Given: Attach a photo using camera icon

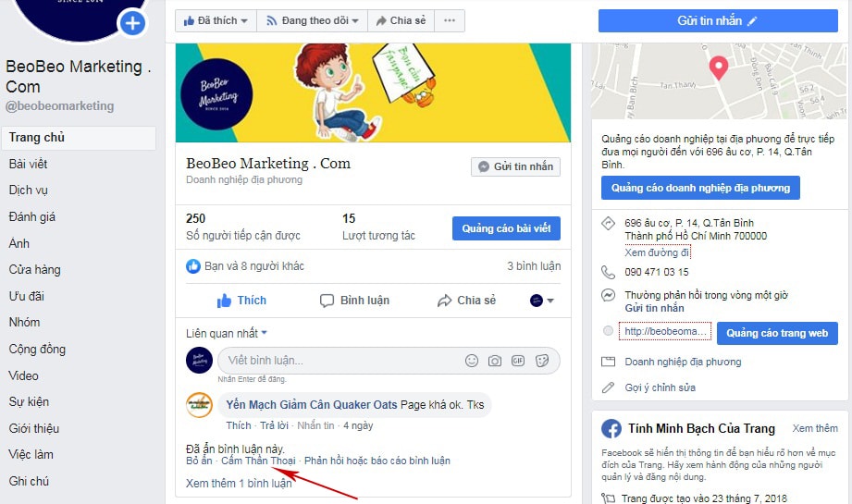Looking at the screenshot, I should click(495, 361).
